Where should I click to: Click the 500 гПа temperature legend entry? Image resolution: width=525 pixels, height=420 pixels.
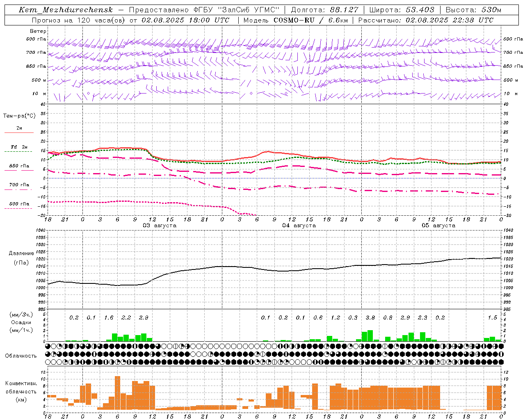[x=19, y=204]
